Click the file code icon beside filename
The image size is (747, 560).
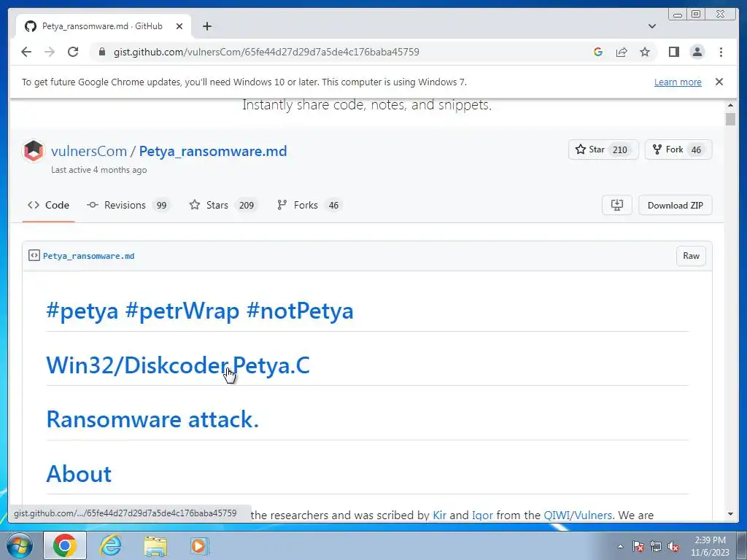pos(34,256)
